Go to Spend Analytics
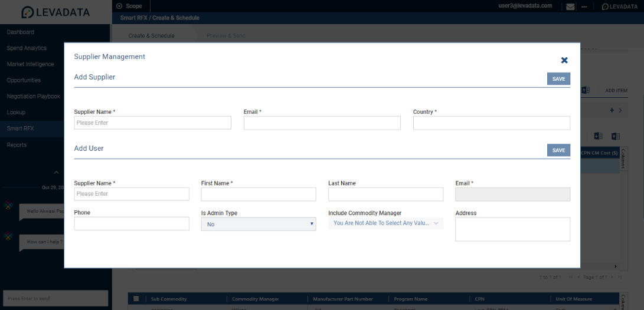 point(27,48)
